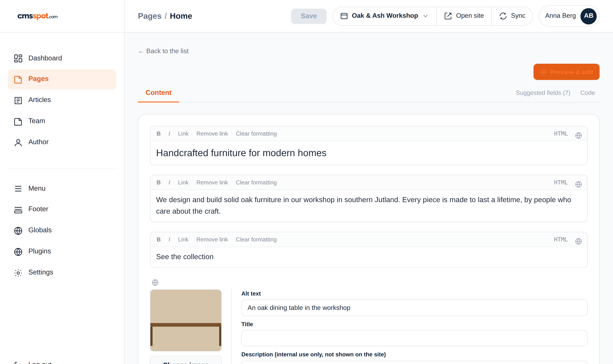Image resolution: width=613 pixels, height=364 pixels.
Task: Open the Author section in sidebar
Action: [62, 142]
